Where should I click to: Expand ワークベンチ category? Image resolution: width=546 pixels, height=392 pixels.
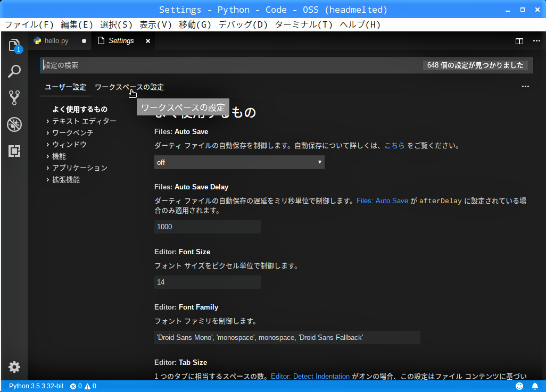(72, 132)
